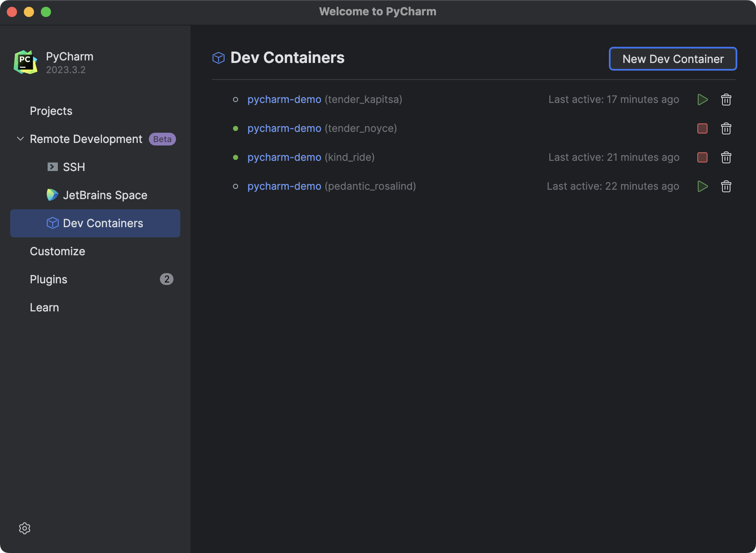Open the pycharm-demo (tender_kapitsa) link

coord(284,99)
